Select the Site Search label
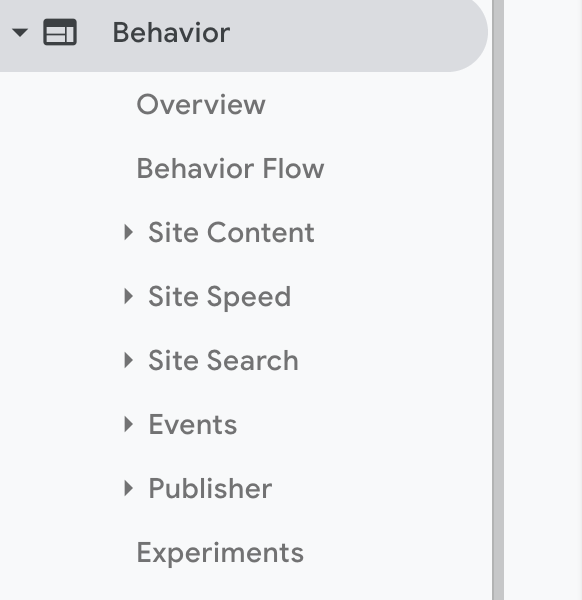582x600 pixels. pyautogui.click(x=223, y=360)
